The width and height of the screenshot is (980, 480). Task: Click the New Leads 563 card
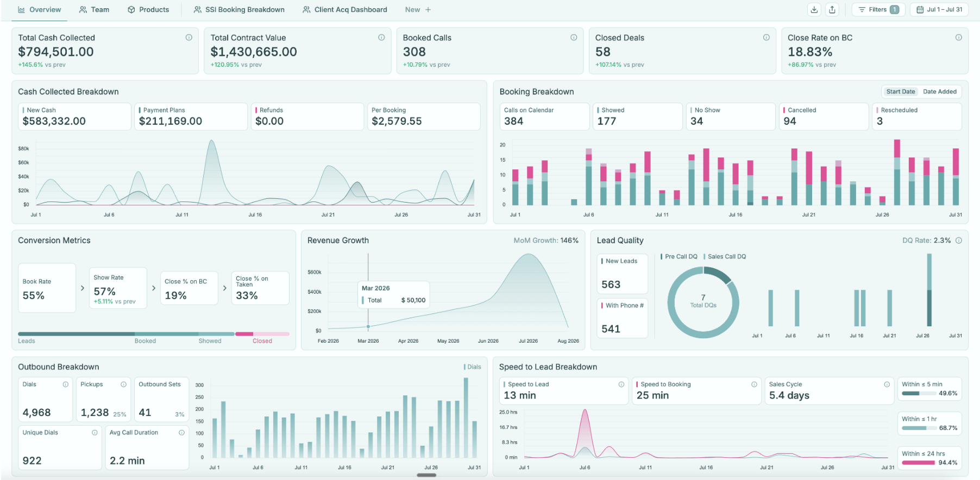point(623,274)
